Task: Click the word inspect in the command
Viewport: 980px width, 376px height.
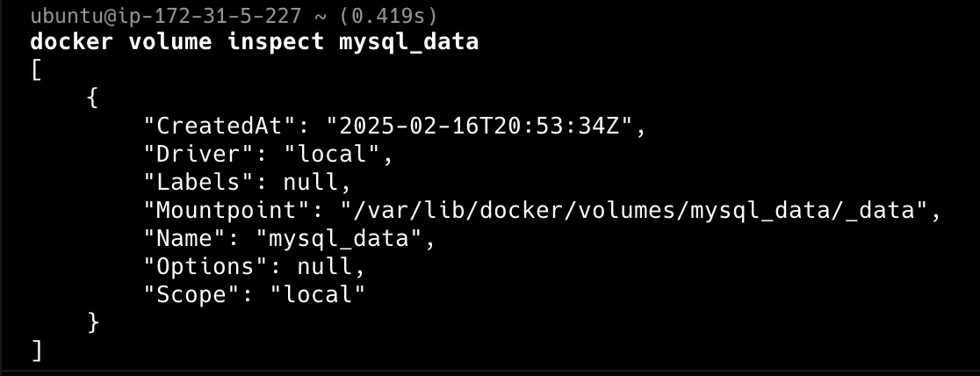Action: 276,42
